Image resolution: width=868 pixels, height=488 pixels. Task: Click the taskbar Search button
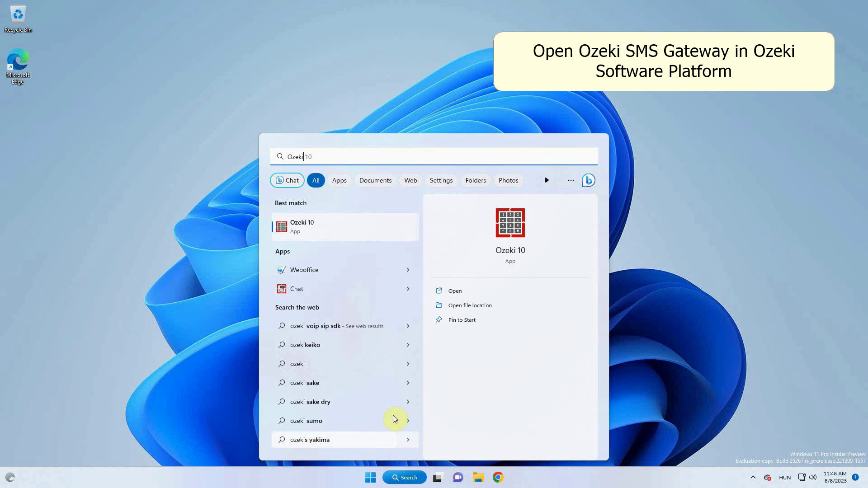(404, 477)
